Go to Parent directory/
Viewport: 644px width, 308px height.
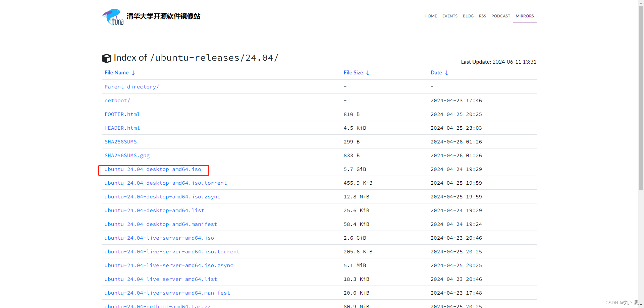click(x=131, y=87)
